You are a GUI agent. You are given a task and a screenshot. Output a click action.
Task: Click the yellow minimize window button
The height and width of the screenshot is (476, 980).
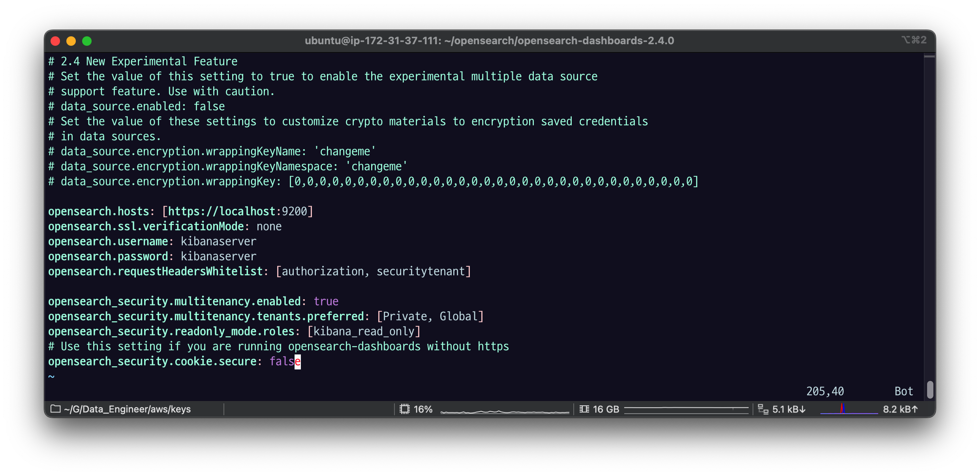tap(71, 41)
